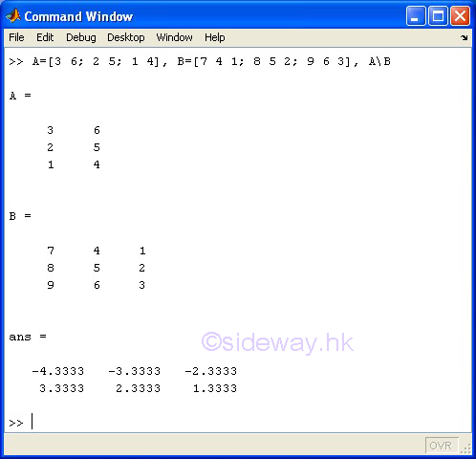Minimize the Command Window
This screenshot has height=459, width=476.
point(416,15)
